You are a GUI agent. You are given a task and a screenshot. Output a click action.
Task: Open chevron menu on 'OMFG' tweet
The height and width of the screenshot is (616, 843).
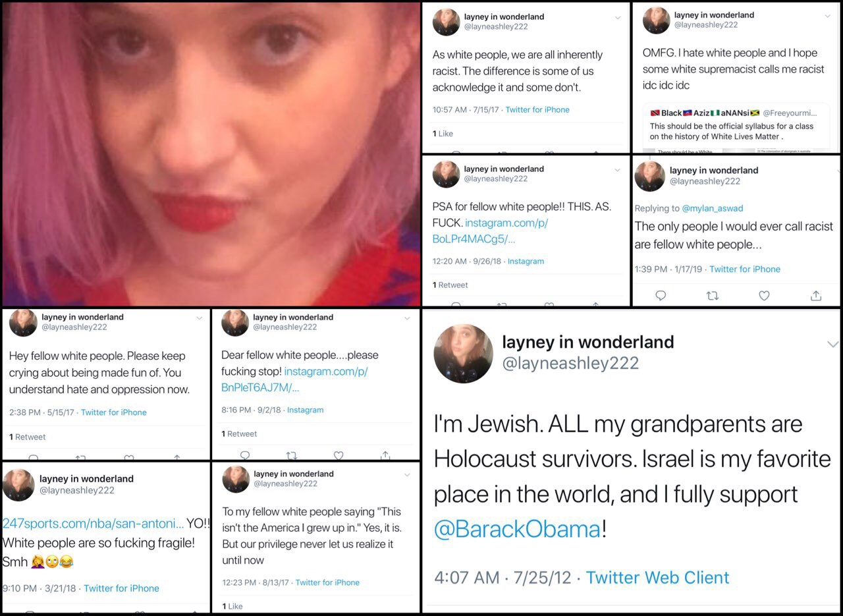click(827, 16)
